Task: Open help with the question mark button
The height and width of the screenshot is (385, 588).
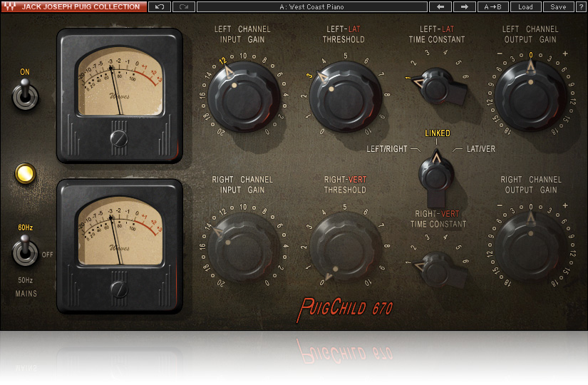Action: pos(581,7)
